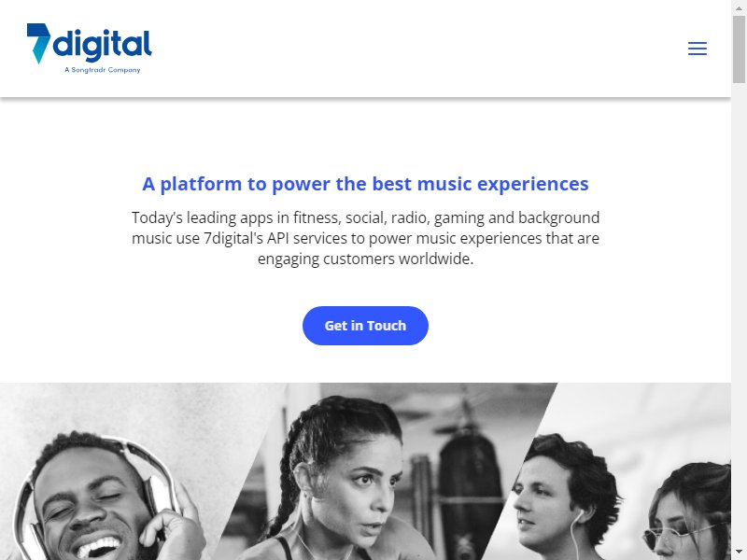Screen dimensions: 747x560
Task: Click the 'digital' wordmark in logo
Action: pos(102,46)
